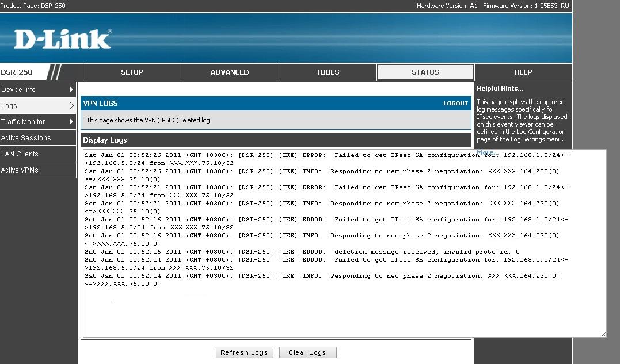Open the HELP tab
Viewport: 620px width, 364px height.
coord(523,72)
